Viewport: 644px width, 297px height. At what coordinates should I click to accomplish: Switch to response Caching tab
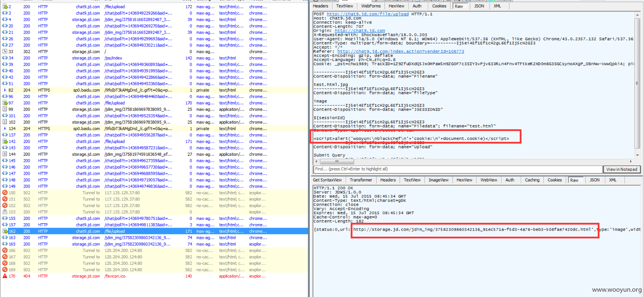coord(532,180)
